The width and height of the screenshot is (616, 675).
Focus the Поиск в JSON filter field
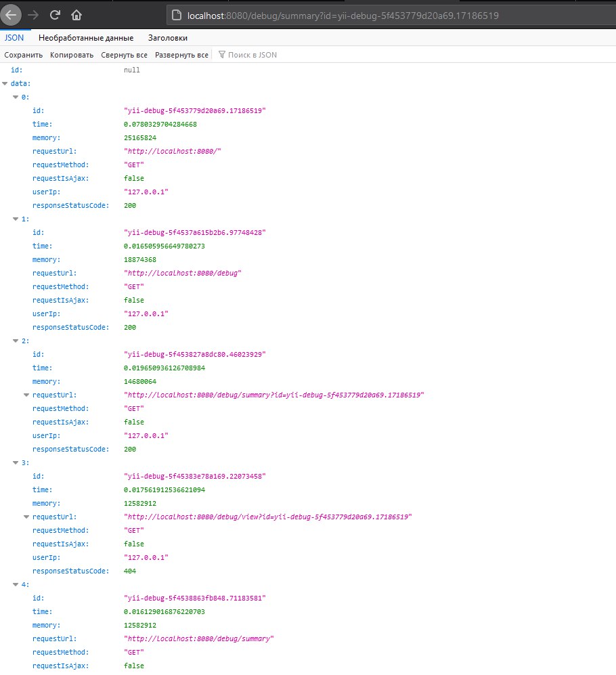252,55
